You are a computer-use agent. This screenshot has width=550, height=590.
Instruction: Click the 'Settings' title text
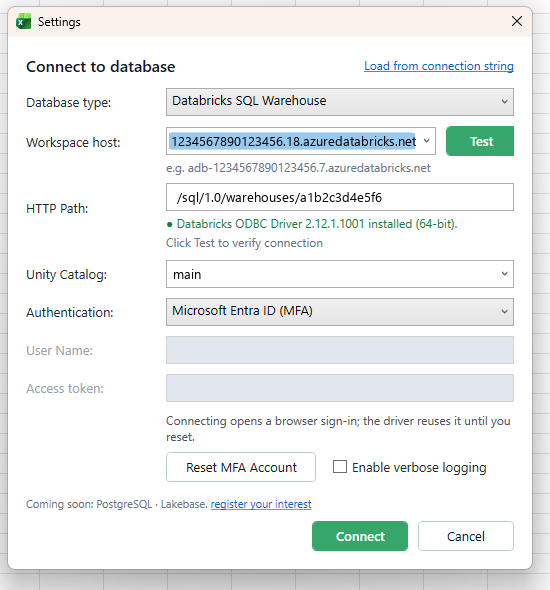pyautogui.click(x=59, y=22)
